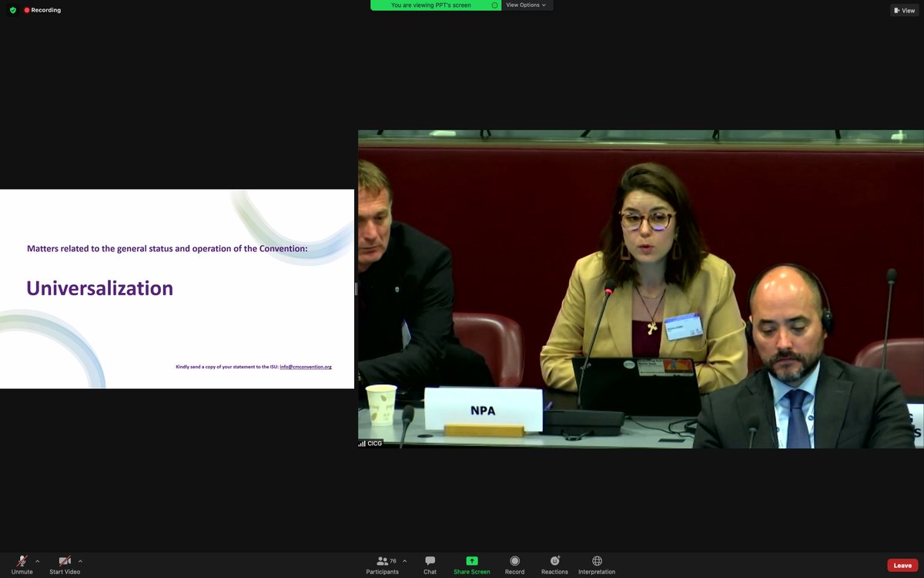This screenshot has width=924, height=578.
Task: Expand the arrow next to Participants
Action: pos(405,561)
